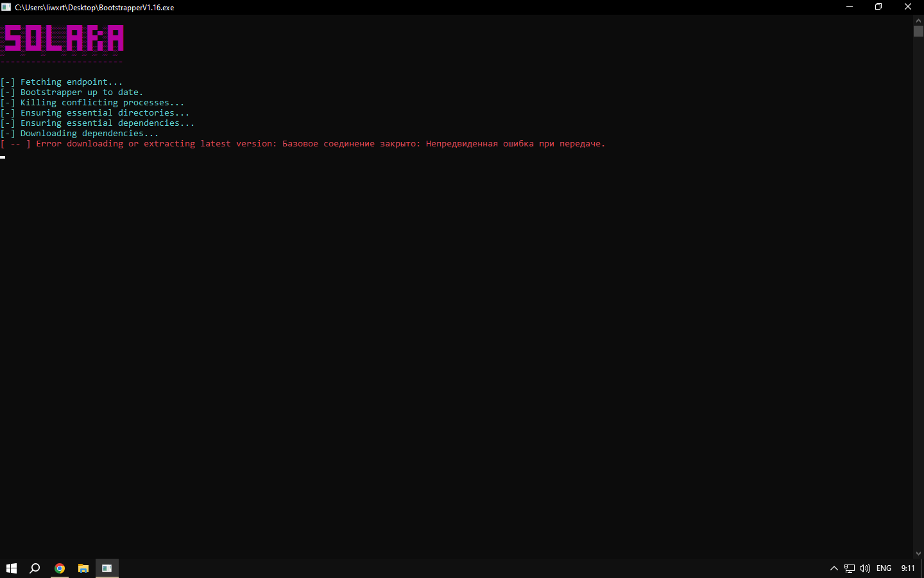Click the console scrollbar thumb

tap(918, 31)
